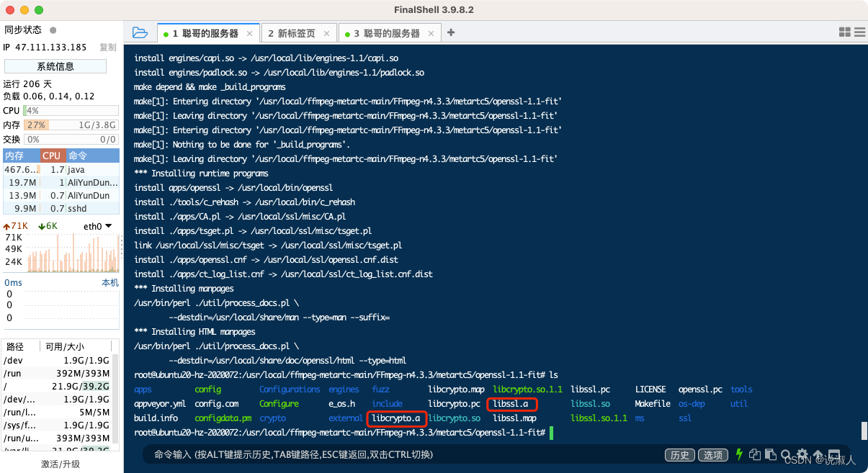
Task: Click the 选项 options button
Action: (713, 454)
